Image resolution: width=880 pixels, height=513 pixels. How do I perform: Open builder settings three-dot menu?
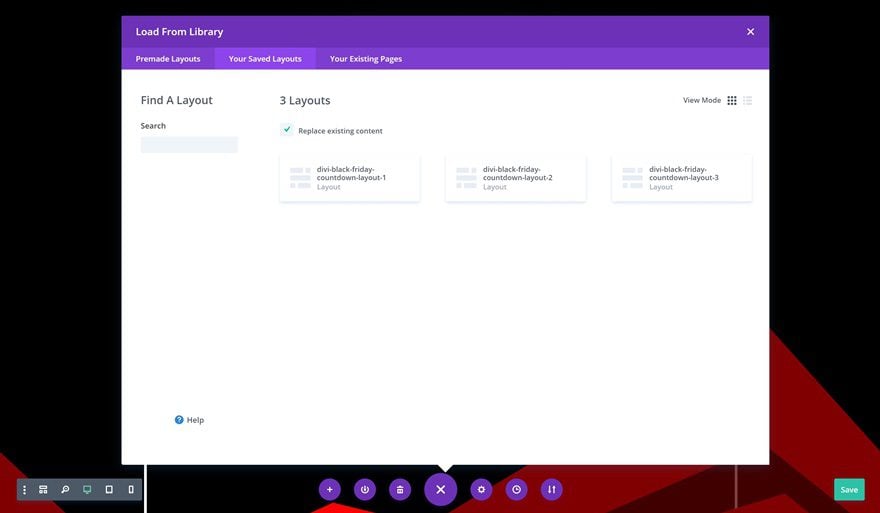click(x=24, y=489)
